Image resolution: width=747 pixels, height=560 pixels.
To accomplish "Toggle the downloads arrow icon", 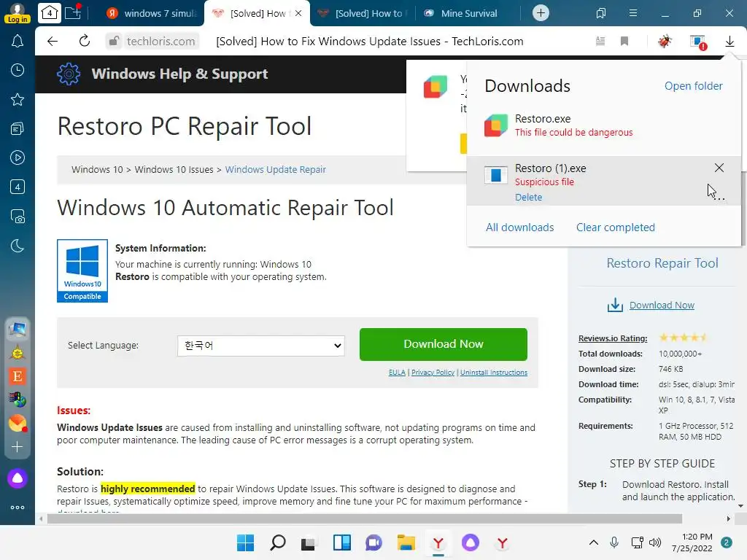I will (729, 42).
